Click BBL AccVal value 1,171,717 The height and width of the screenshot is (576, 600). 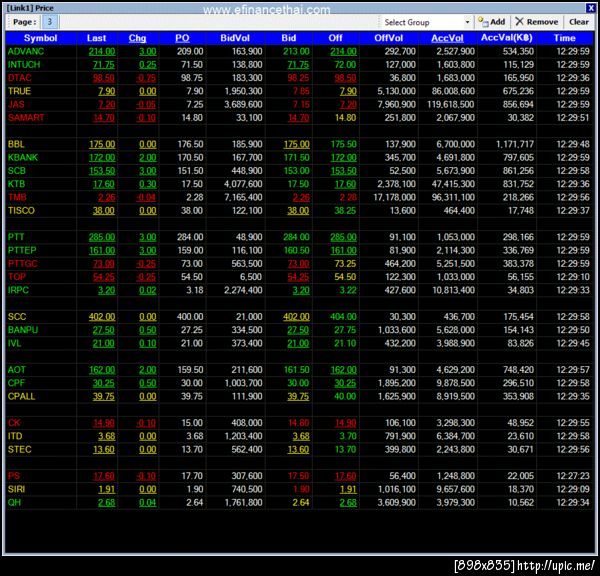pos(515,144)
